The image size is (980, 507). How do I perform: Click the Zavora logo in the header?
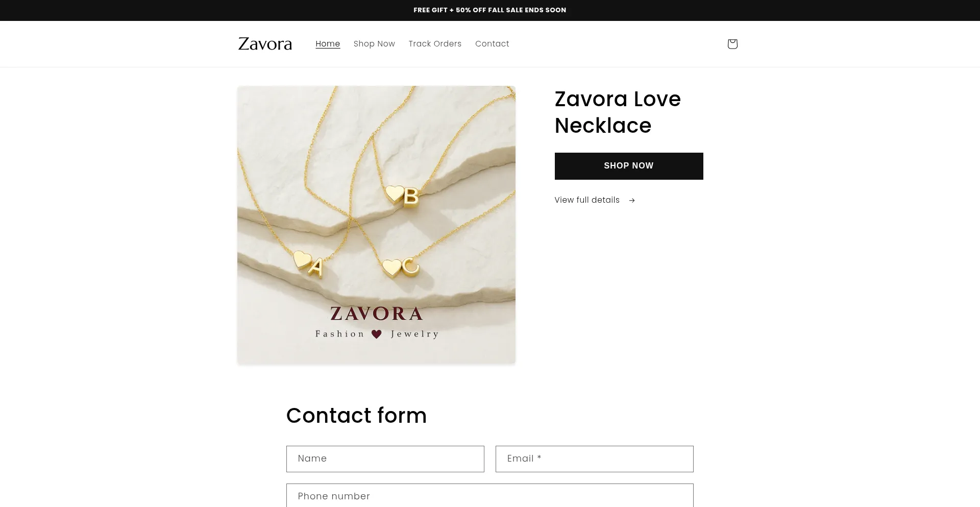coord(265,44)
